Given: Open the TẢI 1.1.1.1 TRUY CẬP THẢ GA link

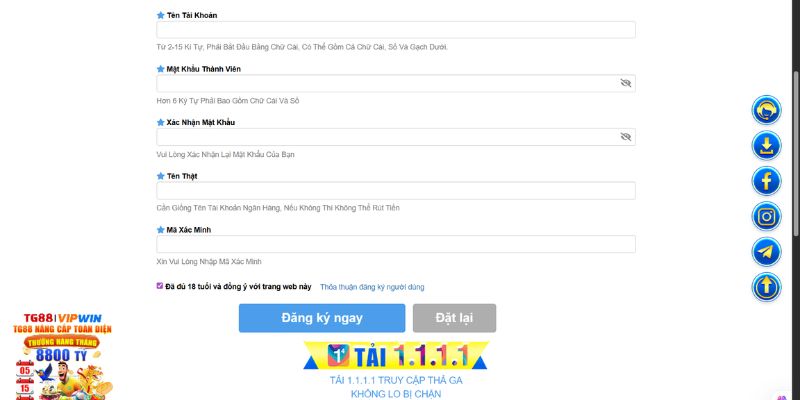Looking at the screenshot, I should tap(396, 381).
